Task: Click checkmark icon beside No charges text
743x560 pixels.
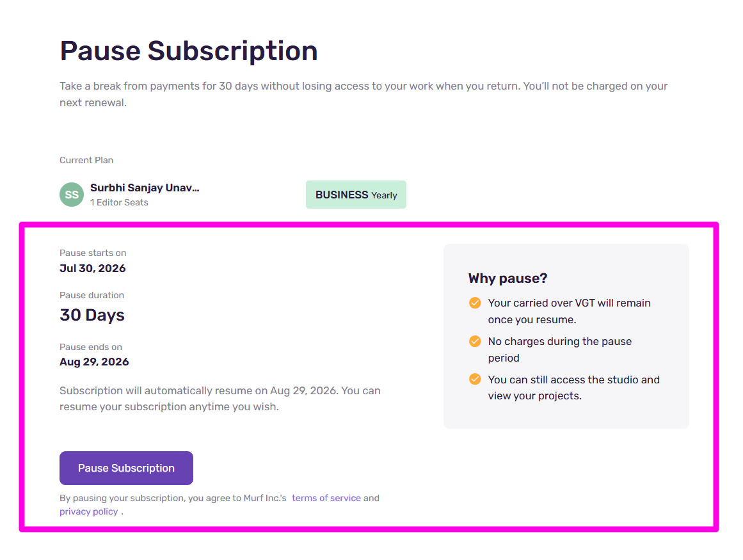Action: coord(475,341)
